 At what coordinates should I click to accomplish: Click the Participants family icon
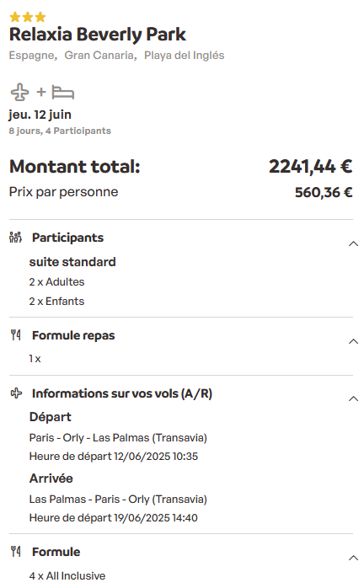click(15, 238)
